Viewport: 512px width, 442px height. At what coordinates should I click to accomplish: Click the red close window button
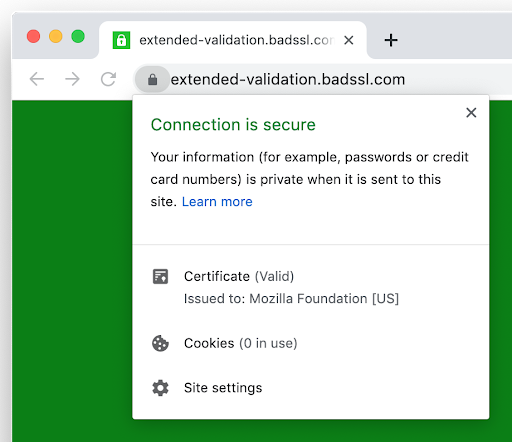tap(33, 36)
